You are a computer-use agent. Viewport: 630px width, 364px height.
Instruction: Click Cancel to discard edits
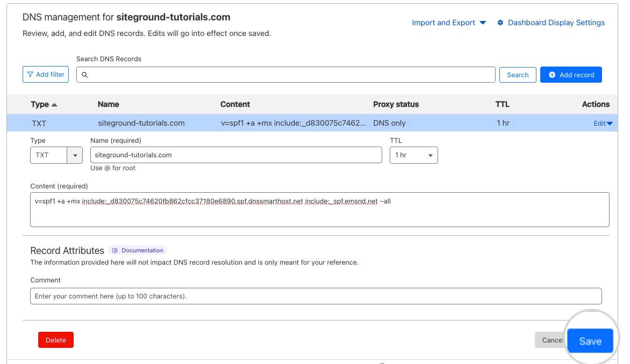[550, 340]
